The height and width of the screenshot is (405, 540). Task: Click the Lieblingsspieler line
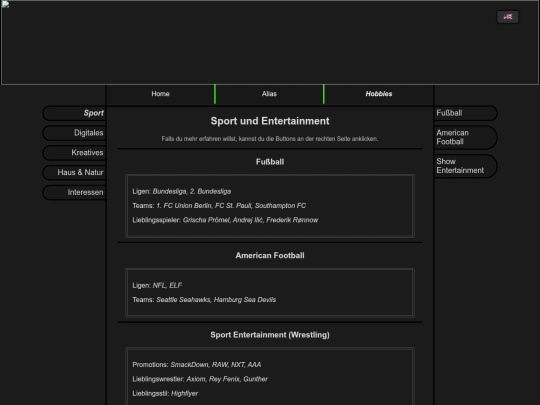(x=225, y=220)
